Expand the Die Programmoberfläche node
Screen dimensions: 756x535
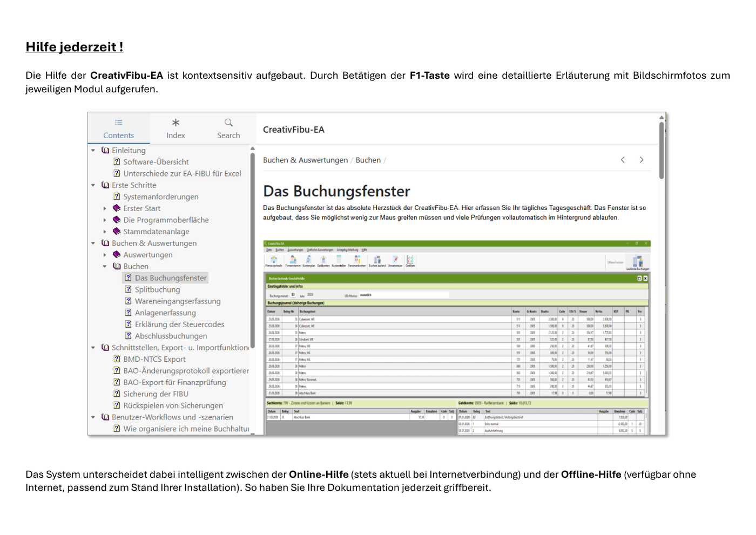pyautogui.click(x=105, y=220)
